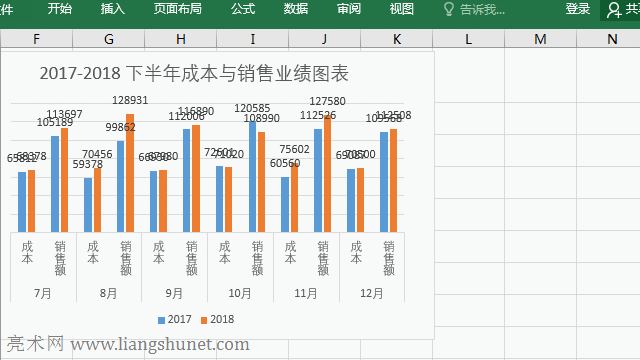Viewport: 640px width, 360px height.
Task: Open the 插入 ribbon tab
Action: [113, 9]
